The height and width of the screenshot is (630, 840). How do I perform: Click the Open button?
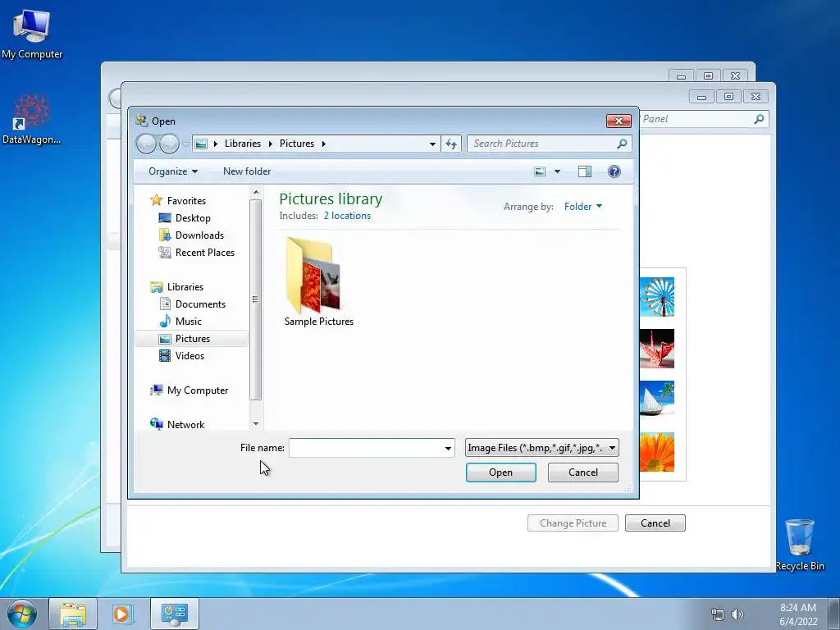tap(501, 472)
